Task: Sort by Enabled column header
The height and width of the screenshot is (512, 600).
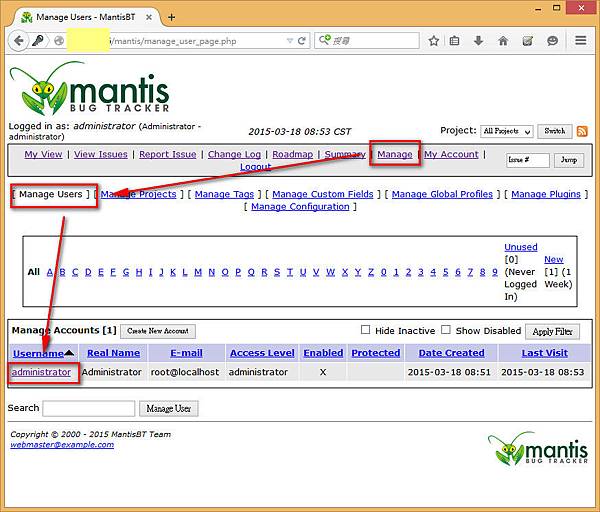Action: (x=323, y=353)
